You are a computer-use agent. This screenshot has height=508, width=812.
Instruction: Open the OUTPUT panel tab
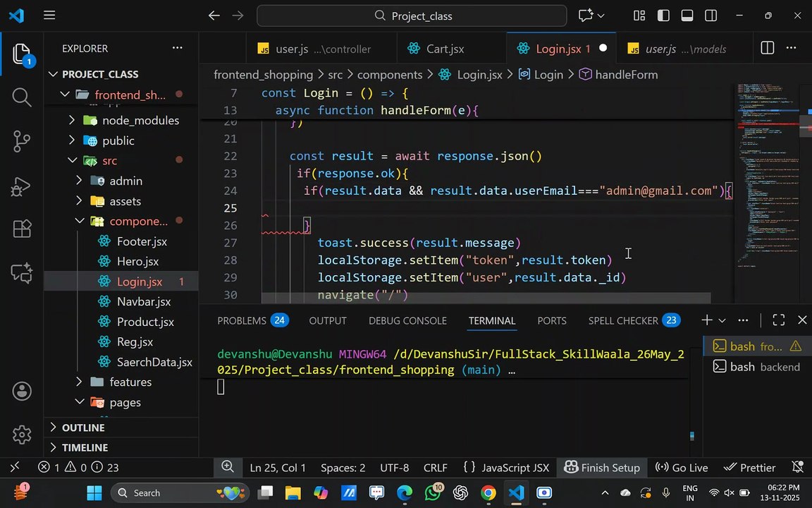(x=327, y=320)
